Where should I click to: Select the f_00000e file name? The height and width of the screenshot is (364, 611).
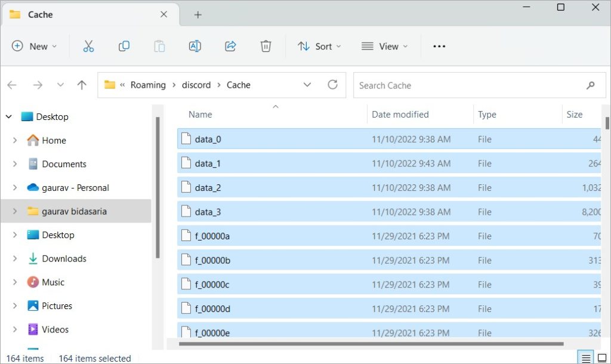point(212,332)
